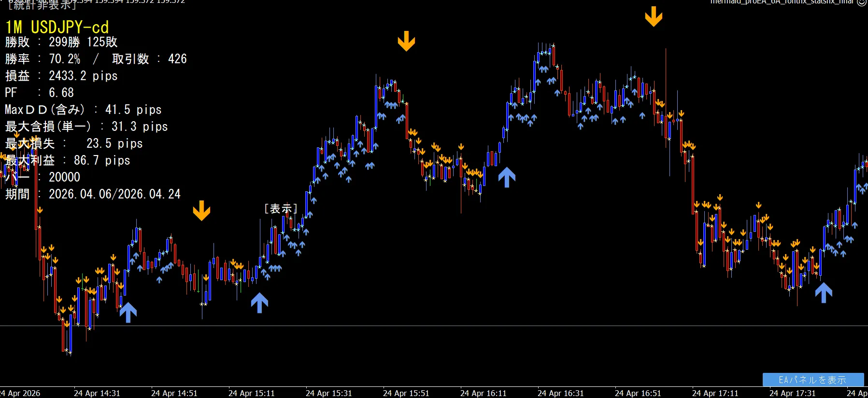Toggle the [表示] show label on chart
Viewport: 868px width, 398px height.
(281, 209)
